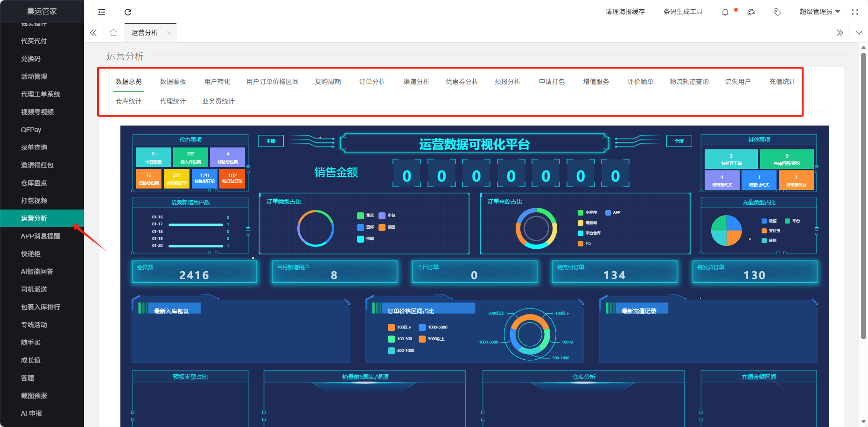Click the refresh page icon

tap(128, 12)
